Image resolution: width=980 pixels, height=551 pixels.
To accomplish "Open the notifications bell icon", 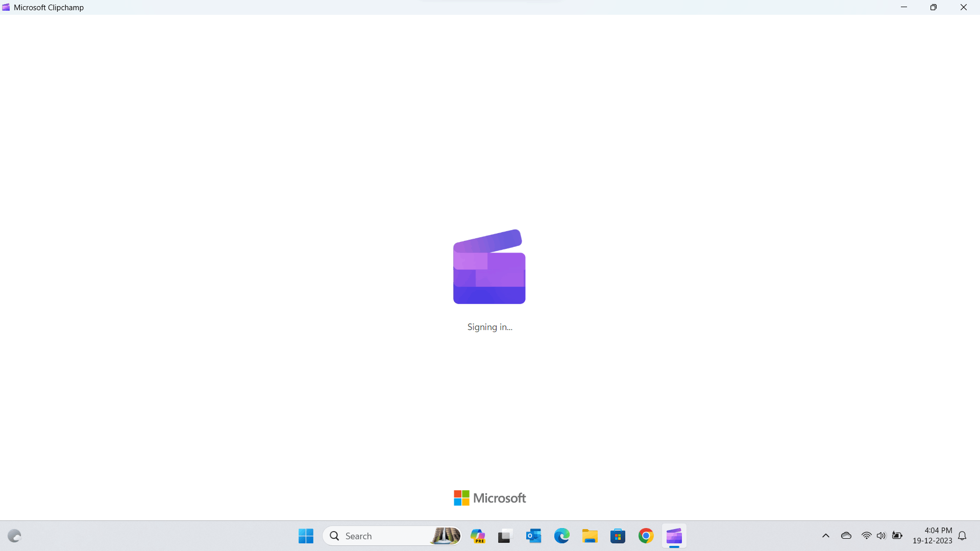I will point(962,536).
